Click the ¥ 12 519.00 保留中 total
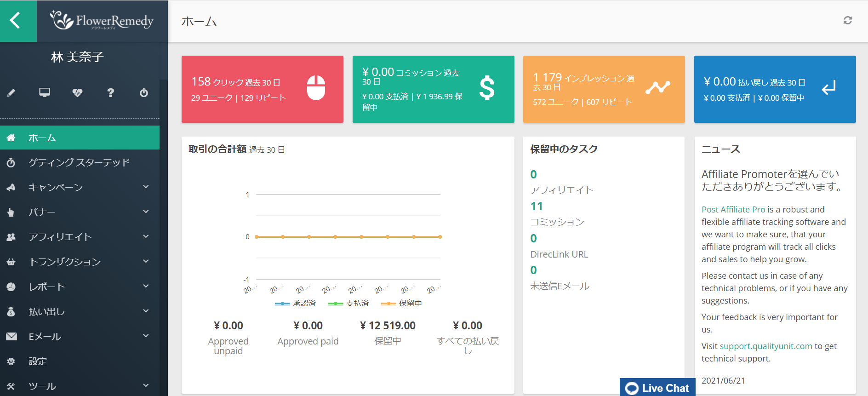Screen dimensions: 868x396 tap(388, 326)
